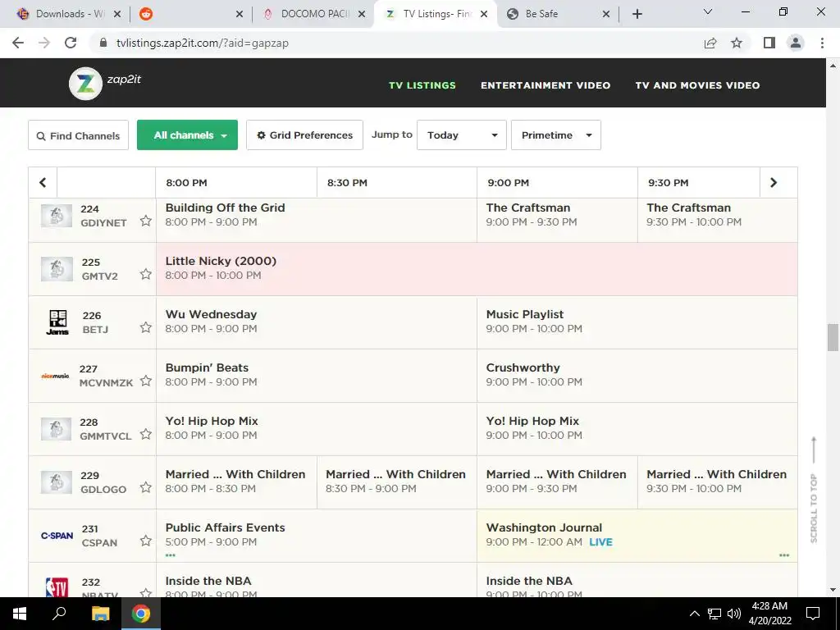Expand Washington Journal more options dots
Screen dimensions: 840x630
[784, 555]
